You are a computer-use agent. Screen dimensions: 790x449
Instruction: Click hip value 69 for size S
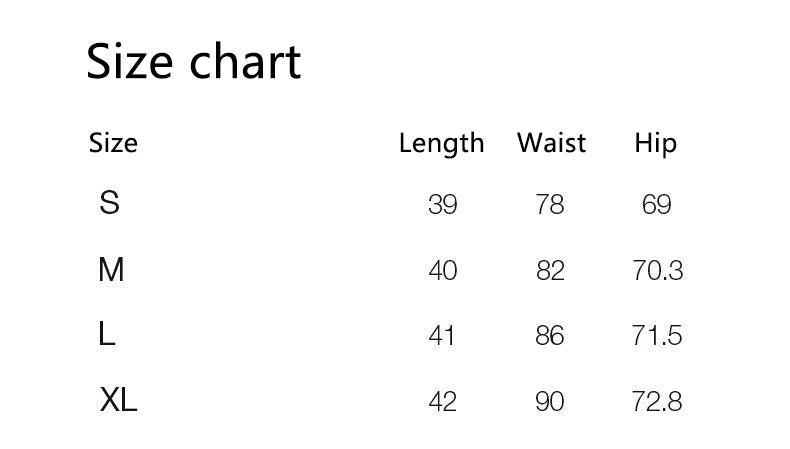(656, 205)
